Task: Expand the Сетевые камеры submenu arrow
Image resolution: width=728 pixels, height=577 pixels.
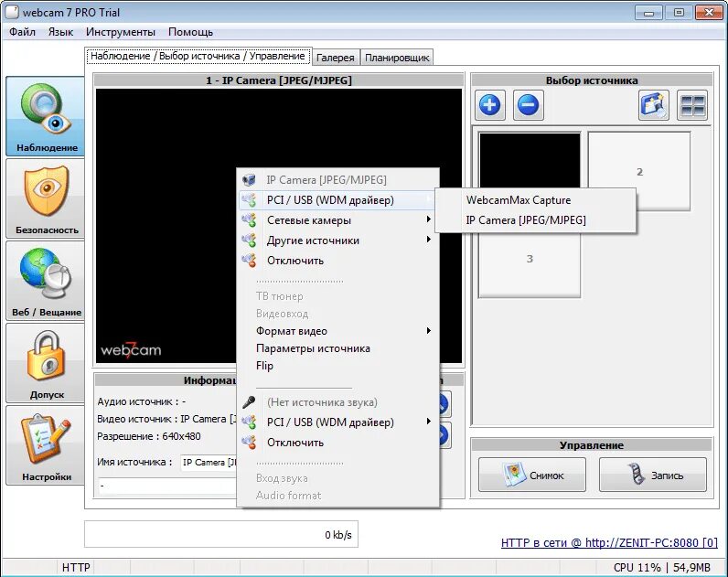Action: [429, 219]
